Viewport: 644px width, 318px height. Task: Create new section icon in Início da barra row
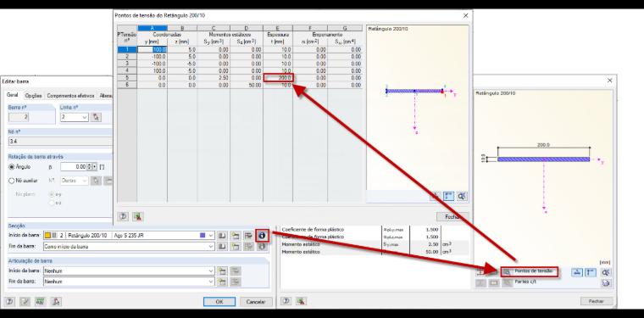[235, 236]
